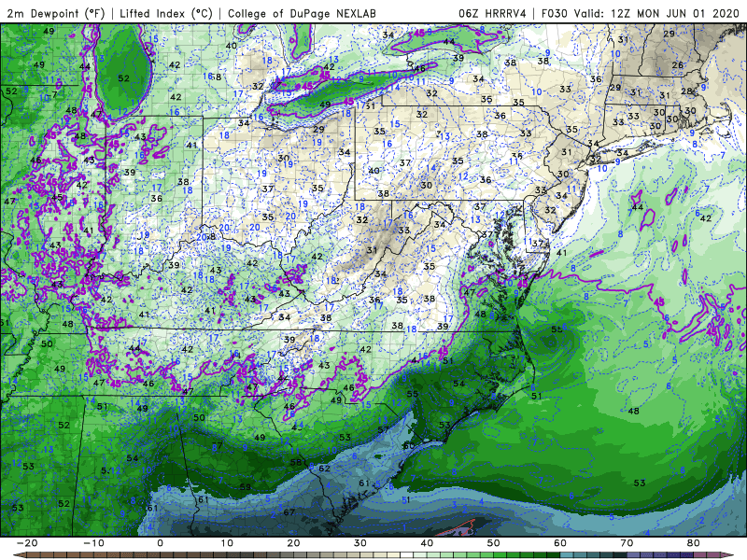
Task: Click the 10 label on the color scale
Action: [227, 543]
